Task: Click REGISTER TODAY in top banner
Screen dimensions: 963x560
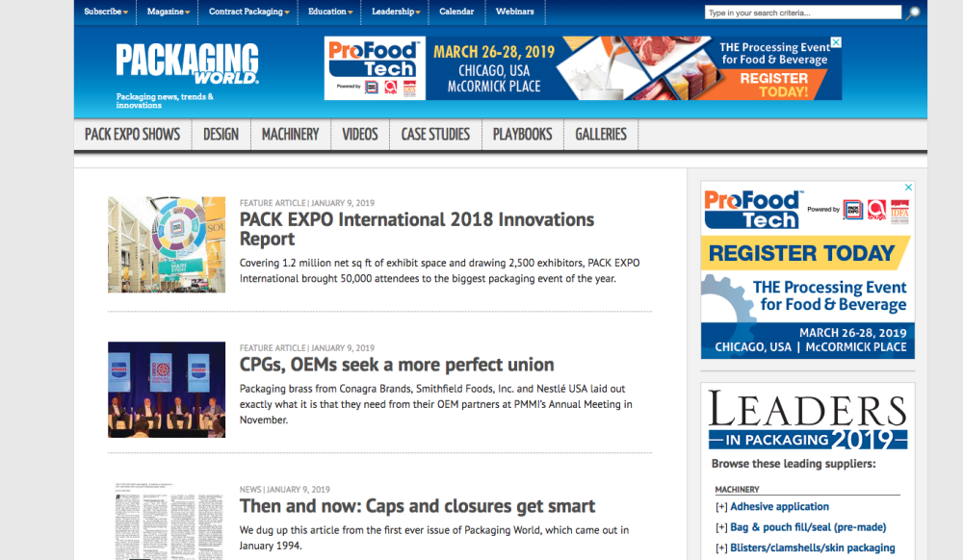Action: pyautogui.click(x=774, y=85)
